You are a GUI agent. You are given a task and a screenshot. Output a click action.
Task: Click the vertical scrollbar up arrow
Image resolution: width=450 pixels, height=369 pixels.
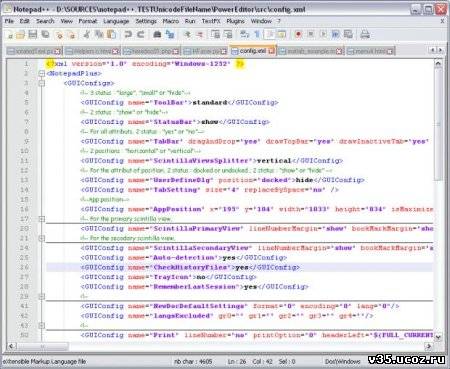(438, 63)
